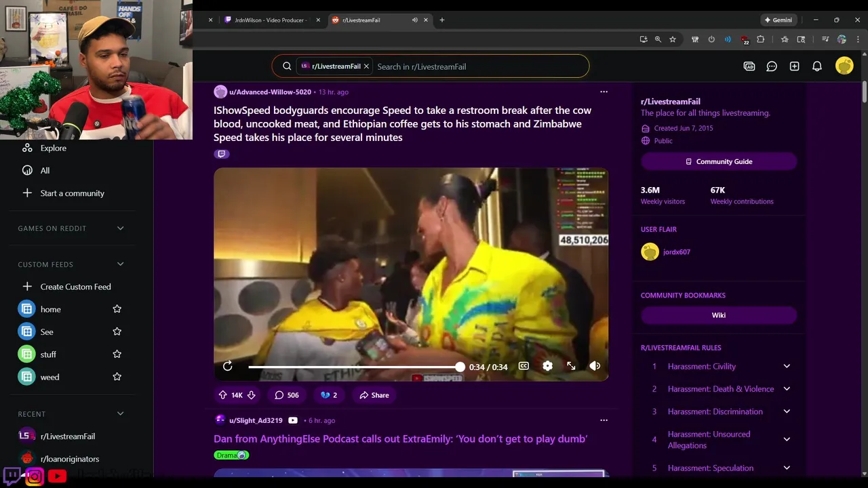Upvote the IShowSpeed bodyguards post
Image resolution: width=868 pixels, height=488 pixels.
coord(222,395)
